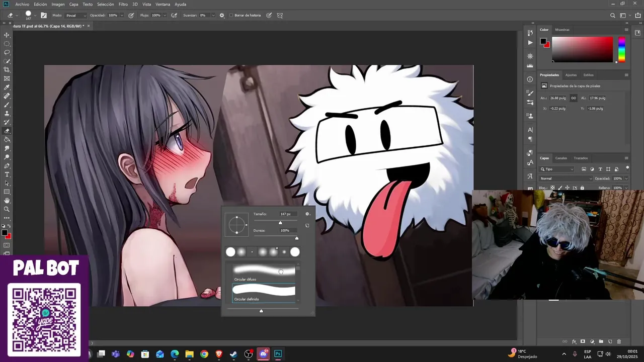Viewport: 644px width, 362px height.
Task: Select the Type tool
Action: (7, 174)
